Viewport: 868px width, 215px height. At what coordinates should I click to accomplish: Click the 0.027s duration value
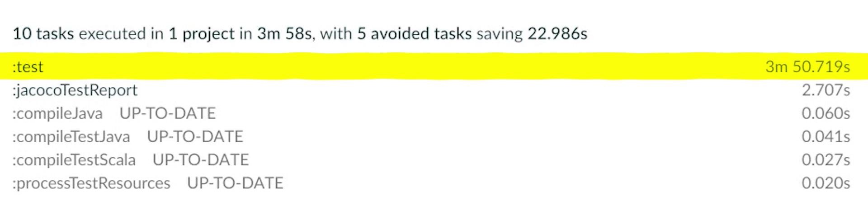coord(826,160)
